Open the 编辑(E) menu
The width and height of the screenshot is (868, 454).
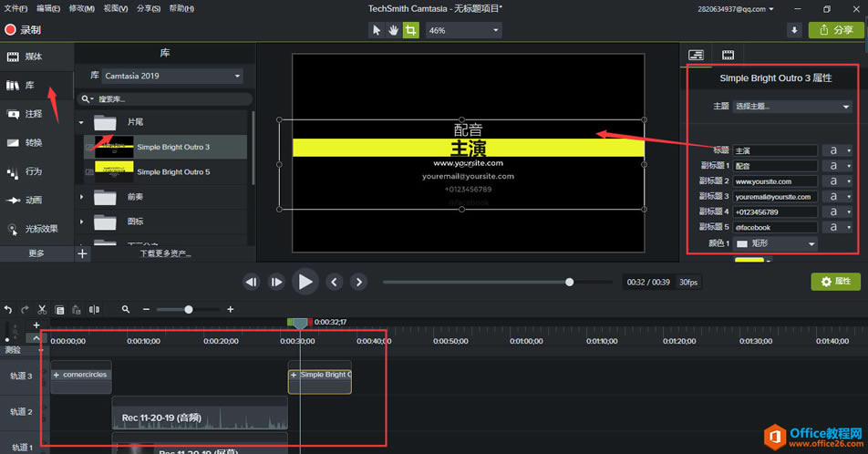coord(48,8)
